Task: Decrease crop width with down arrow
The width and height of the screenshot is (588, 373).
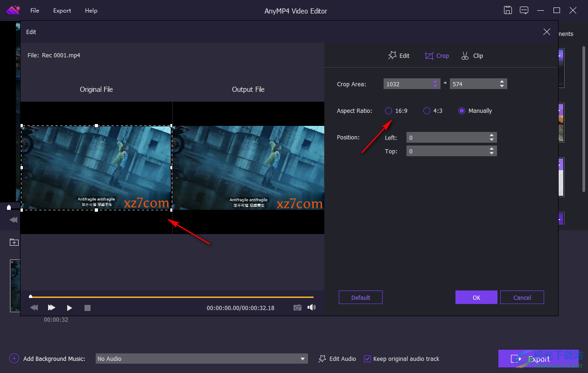Action: tap(435, 86)
